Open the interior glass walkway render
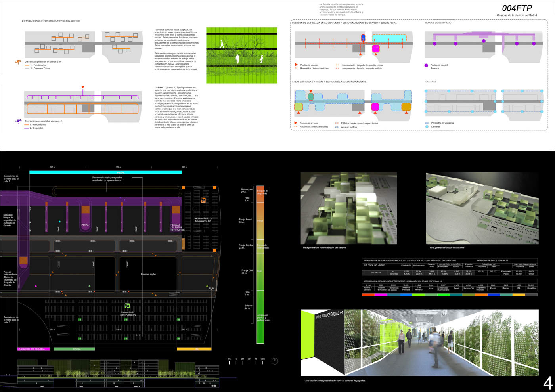 (420, 342)
